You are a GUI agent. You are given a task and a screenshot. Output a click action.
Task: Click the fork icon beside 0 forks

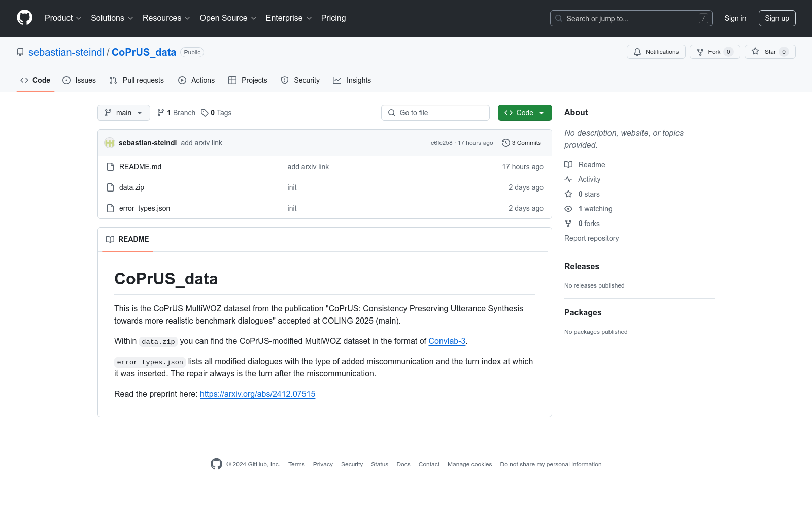tap(568, 224)
